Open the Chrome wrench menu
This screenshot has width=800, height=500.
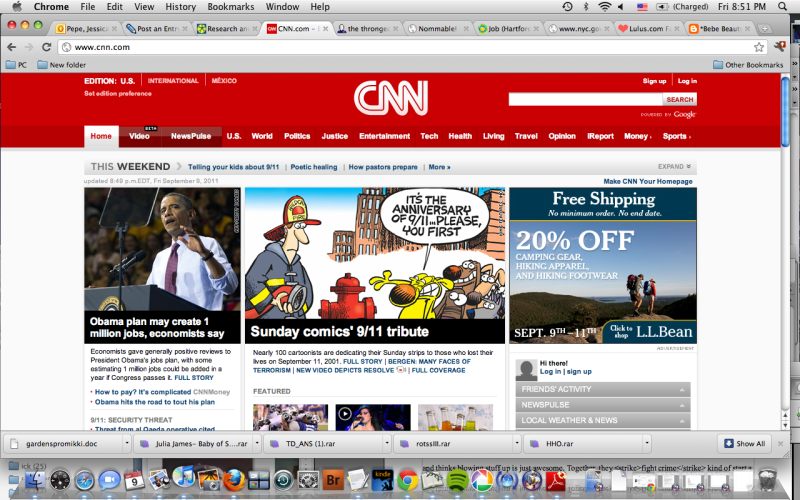(x=779, y=47)
